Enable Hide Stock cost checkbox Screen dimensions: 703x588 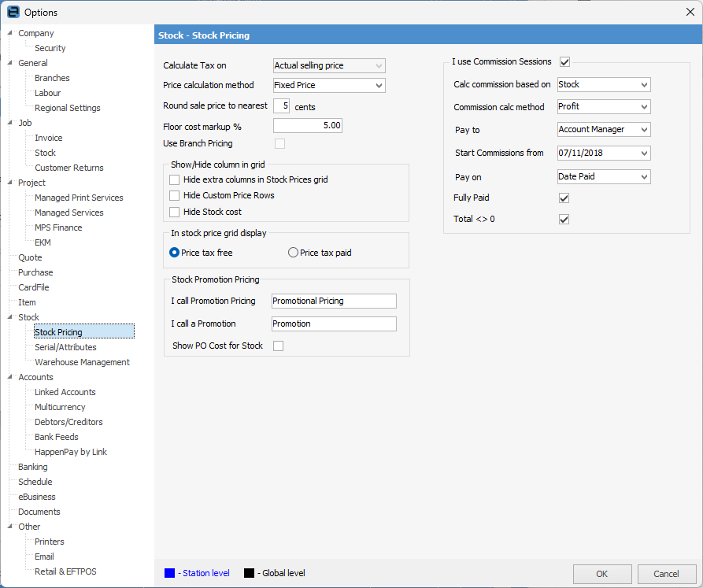tap(175, 212)
